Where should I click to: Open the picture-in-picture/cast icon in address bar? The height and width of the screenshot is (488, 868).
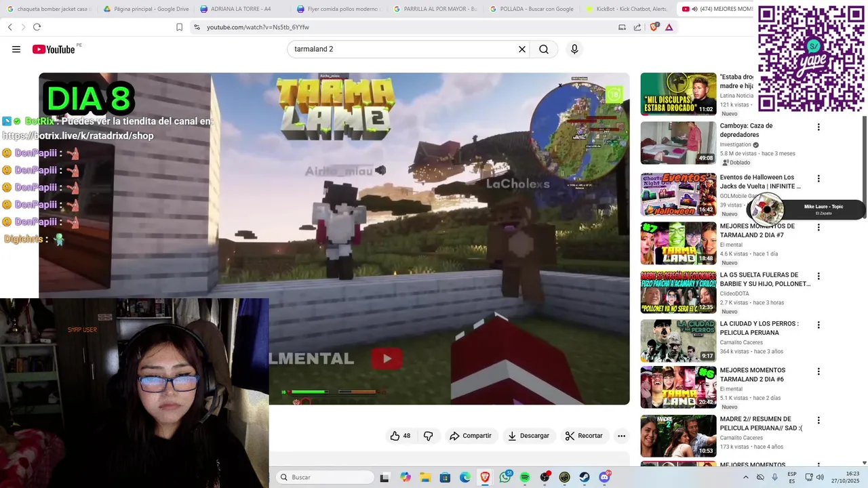tap(622, 27)
